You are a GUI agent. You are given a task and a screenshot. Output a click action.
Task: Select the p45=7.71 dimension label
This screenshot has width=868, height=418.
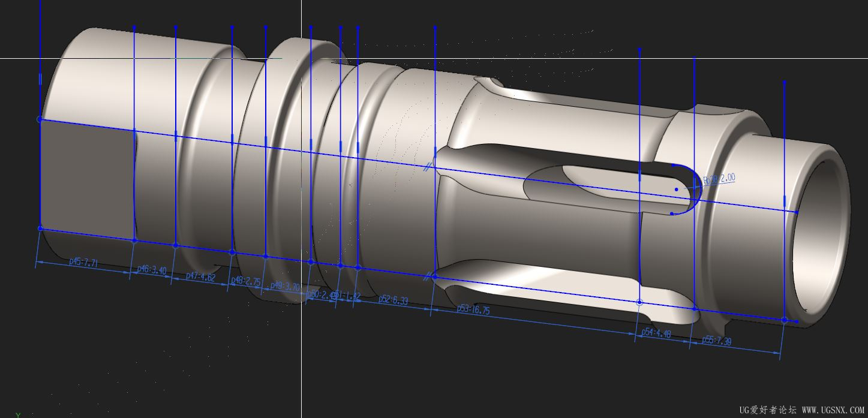(83, 262)
